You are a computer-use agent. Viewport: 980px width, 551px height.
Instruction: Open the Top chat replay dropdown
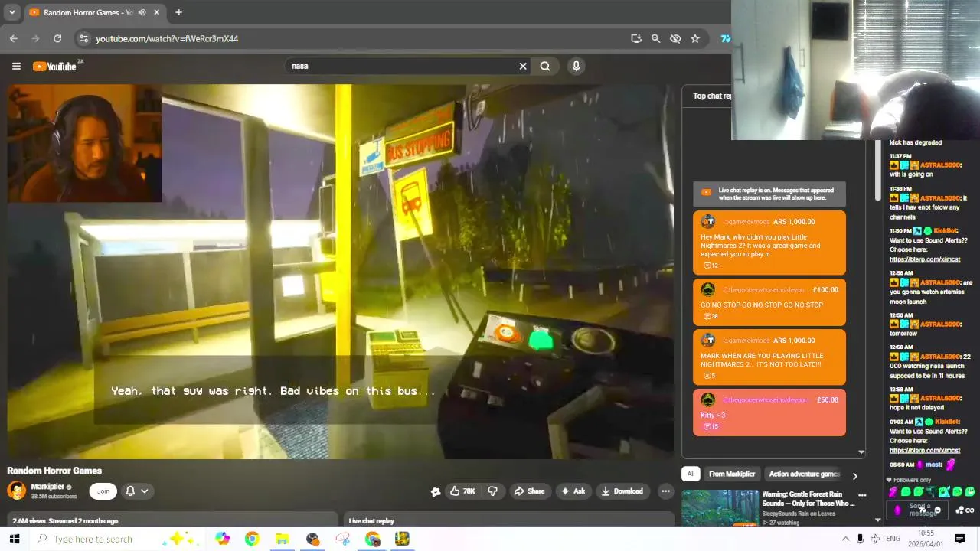pyautogui.click(x=712, y=96)
